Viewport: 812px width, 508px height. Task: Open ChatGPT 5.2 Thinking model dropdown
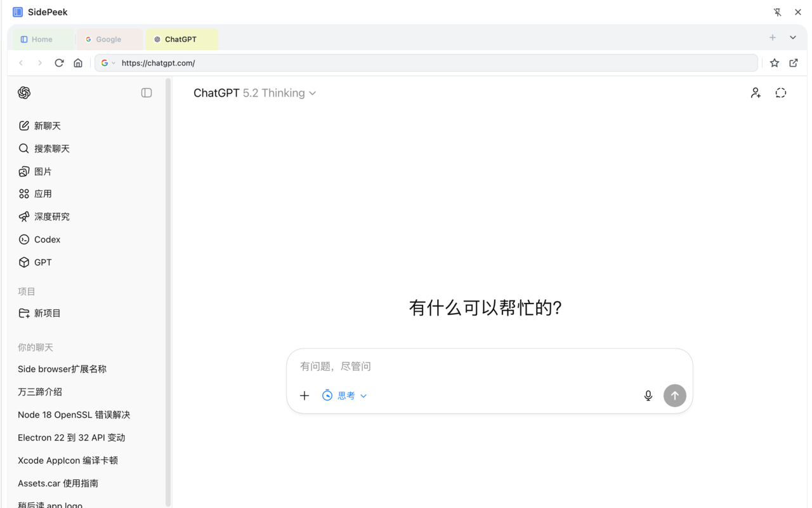[x=255, y=93]
